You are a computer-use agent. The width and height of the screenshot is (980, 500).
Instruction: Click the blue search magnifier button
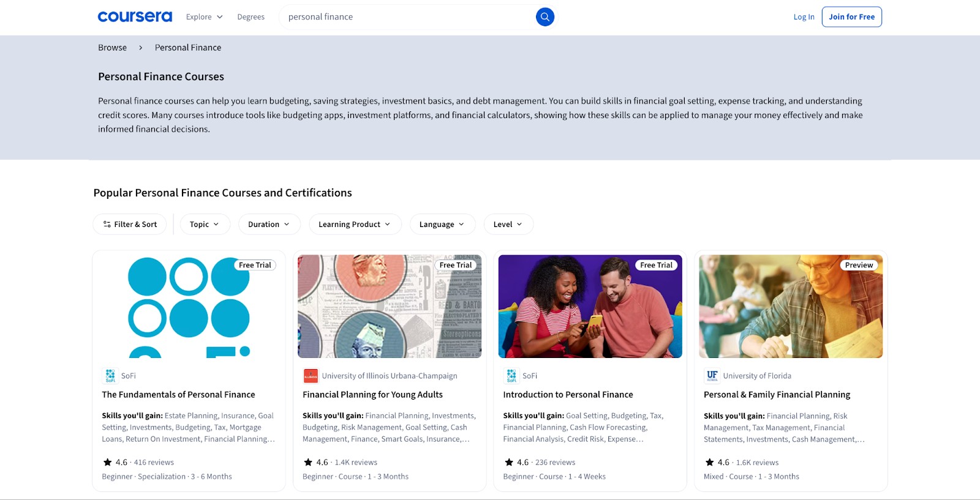tap(545, 17)
